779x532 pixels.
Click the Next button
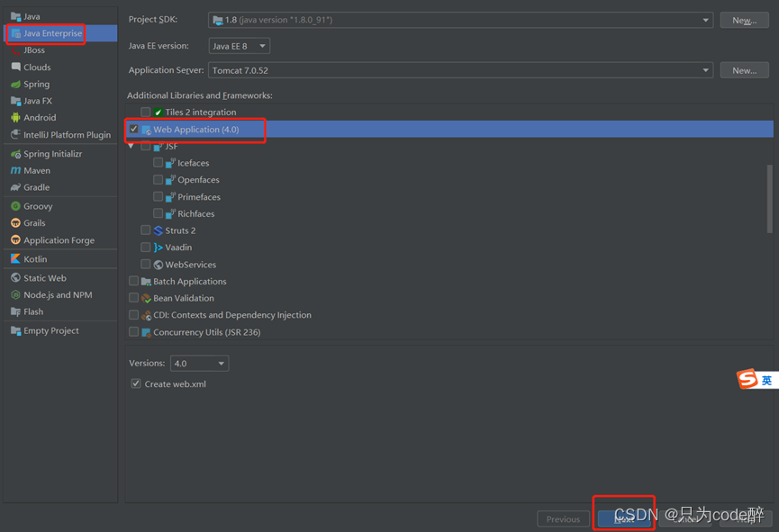point(623,518)
